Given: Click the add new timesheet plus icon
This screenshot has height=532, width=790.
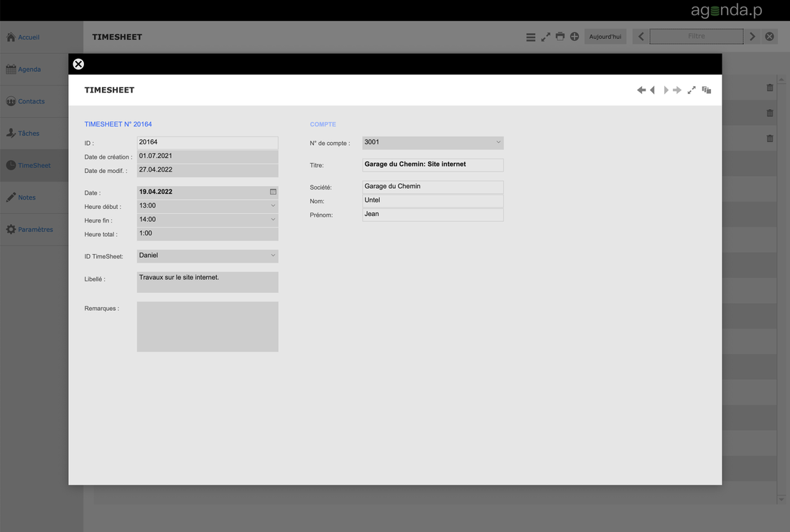Looking at the screenshot, I should (575, 37).
